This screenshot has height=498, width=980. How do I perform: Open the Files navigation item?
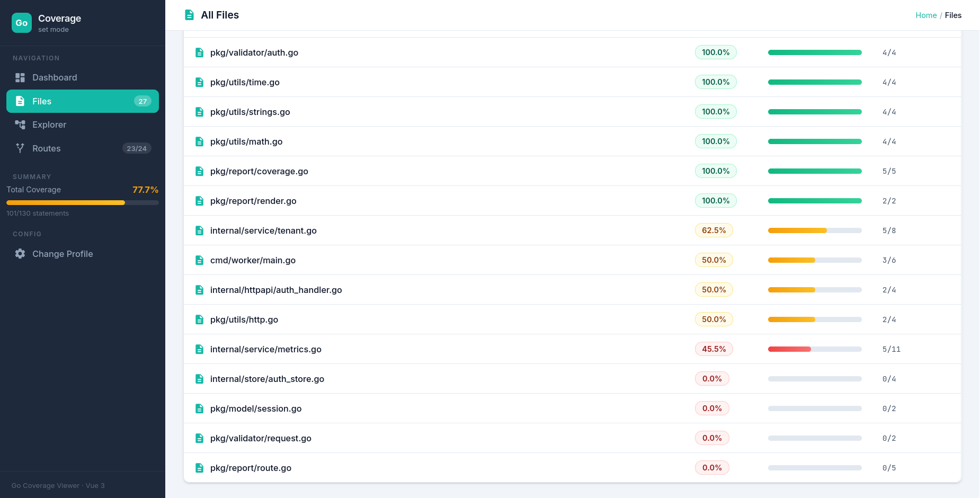click(x=82, y=101)
